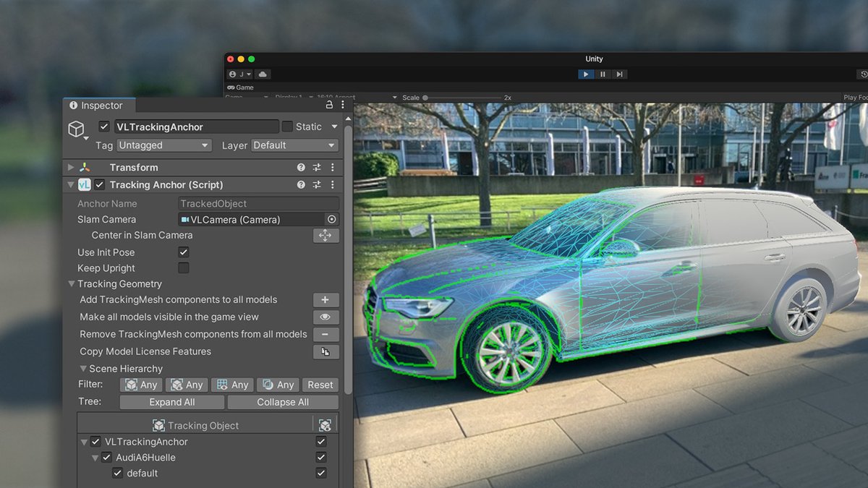Collapse the VLTrackingAnchor tree node

pyautogui.click(x=83, y=442)
